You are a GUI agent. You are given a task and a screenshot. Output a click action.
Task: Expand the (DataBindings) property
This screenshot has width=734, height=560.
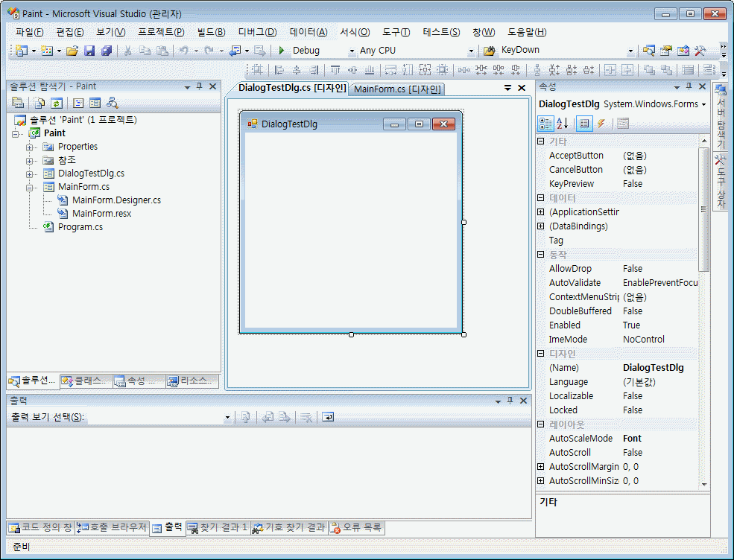click(x=541, y=226)
